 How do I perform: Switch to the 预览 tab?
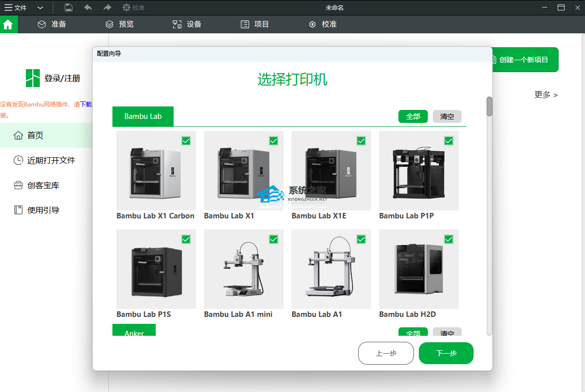click(119, 24)
